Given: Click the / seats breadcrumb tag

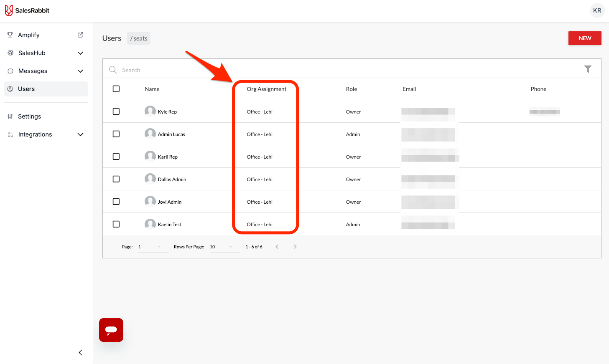Looking at the screenshot, I should tap(139, 38).
